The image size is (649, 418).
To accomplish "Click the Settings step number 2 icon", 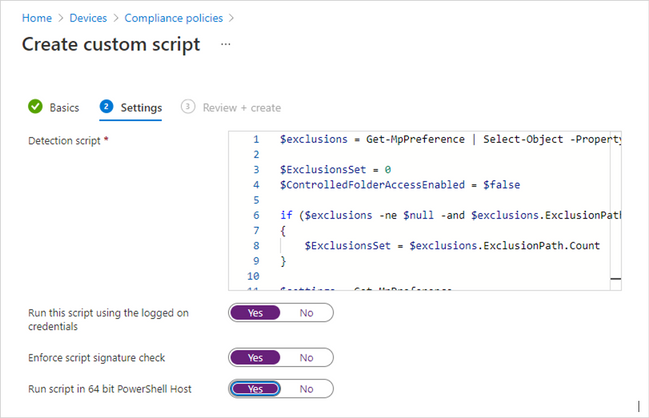I will tap(106, 107).
